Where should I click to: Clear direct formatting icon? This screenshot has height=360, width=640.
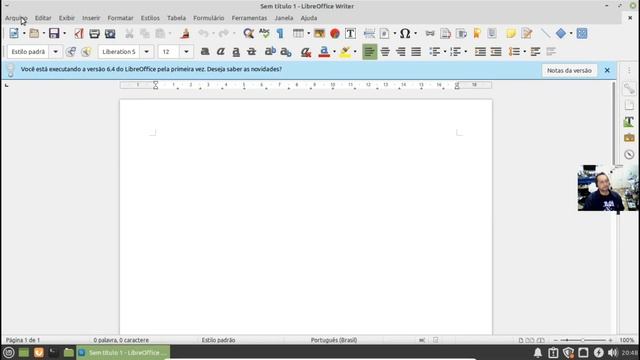click(x=306, y=52)
